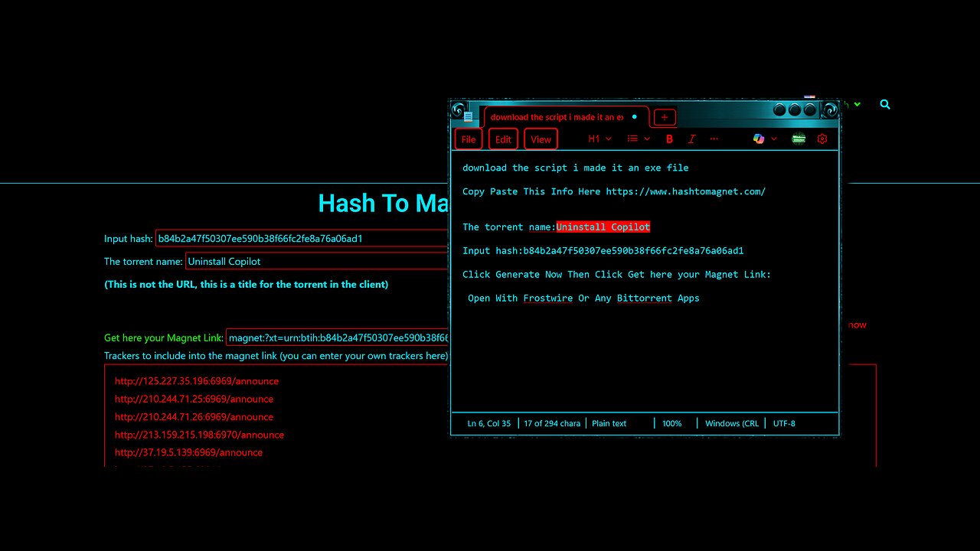Click 'Ln 6, Col 35' in status bar

click(x=489, y=423)
